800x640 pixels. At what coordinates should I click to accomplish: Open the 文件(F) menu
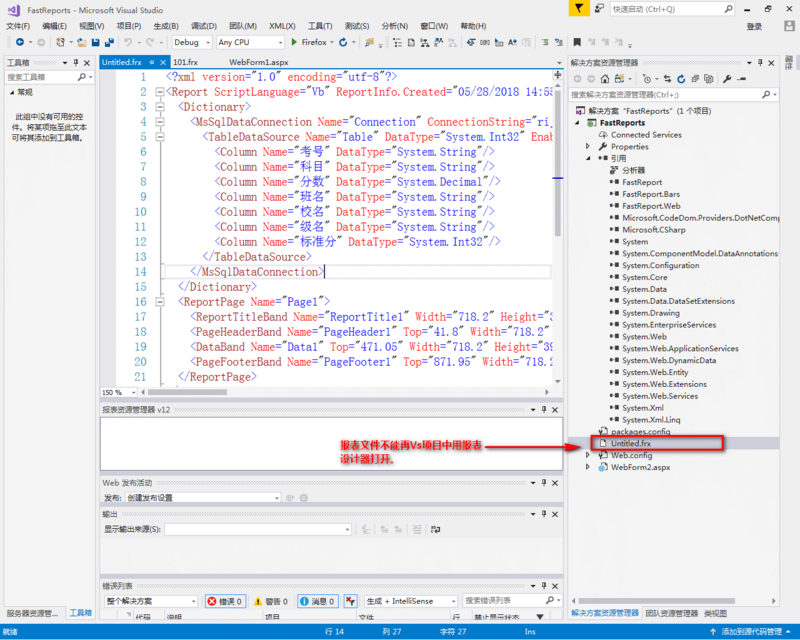[x=18, y=26]
